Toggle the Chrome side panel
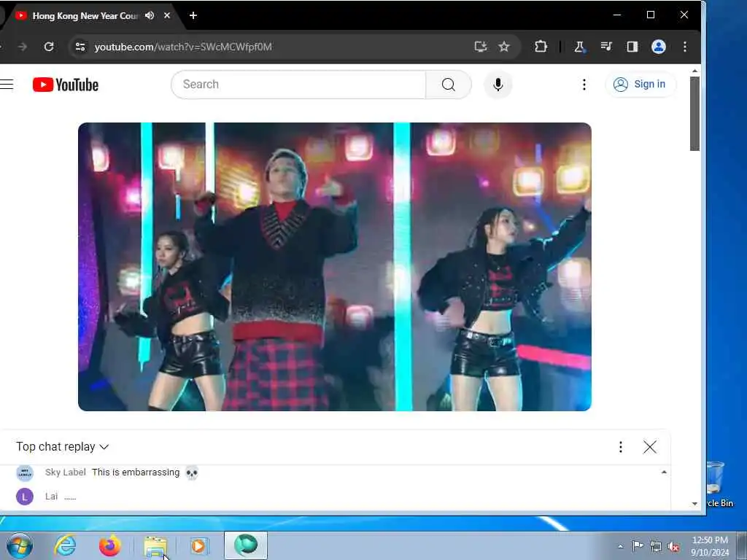Viewport: 747px width, 560px height. pyautogui.click(x=632, y=47)
